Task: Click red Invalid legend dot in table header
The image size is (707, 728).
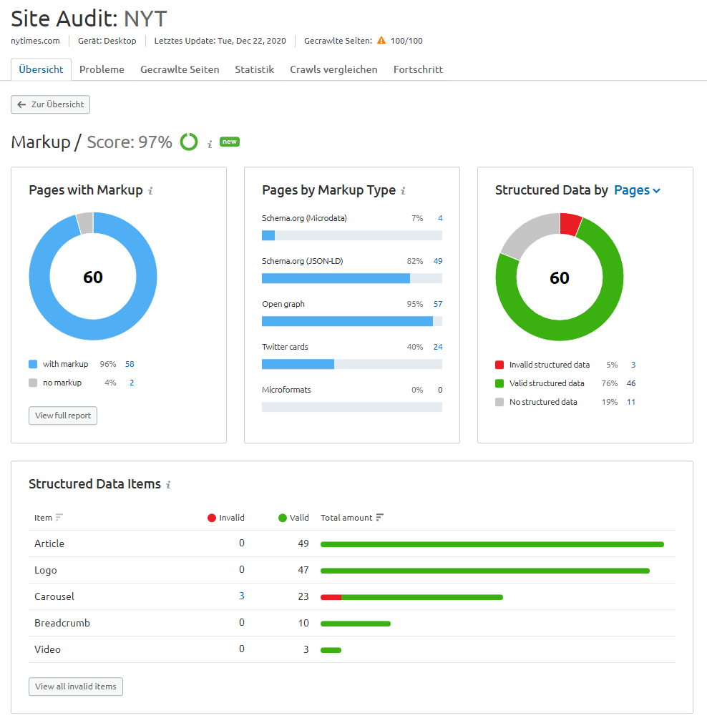Action: tap(212, 518)
